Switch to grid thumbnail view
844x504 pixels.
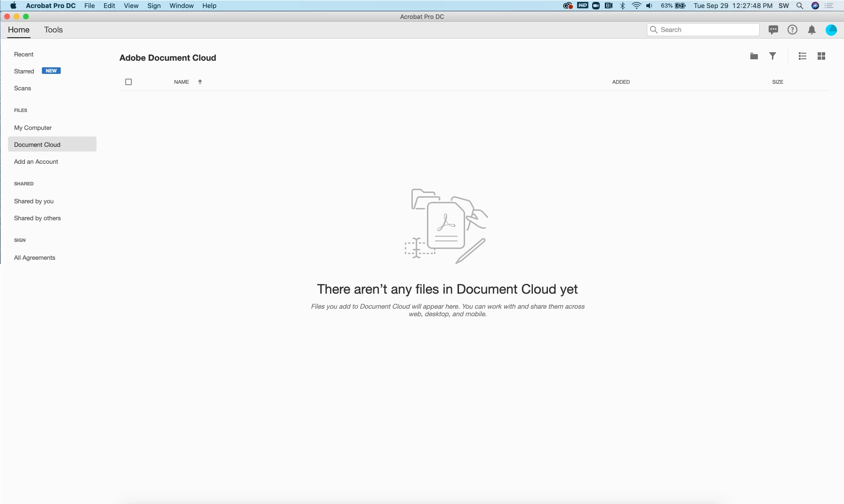pyautogui.click(x=821, y=56)
